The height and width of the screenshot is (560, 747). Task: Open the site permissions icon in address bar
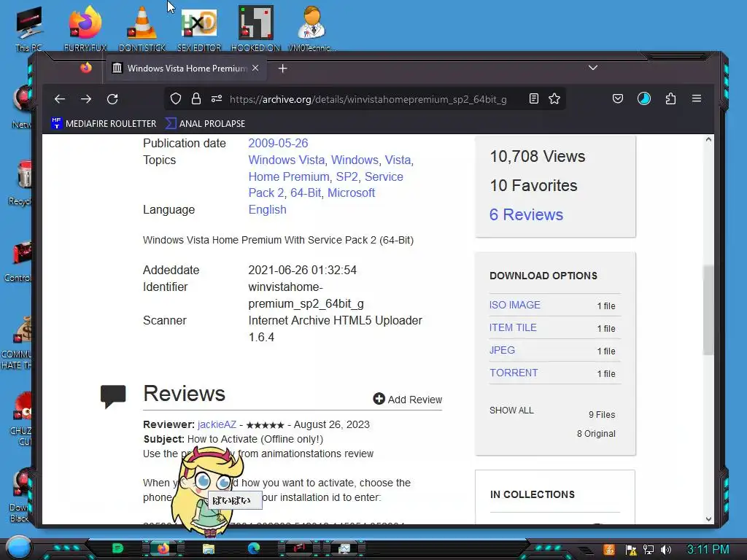coord(216,98)
